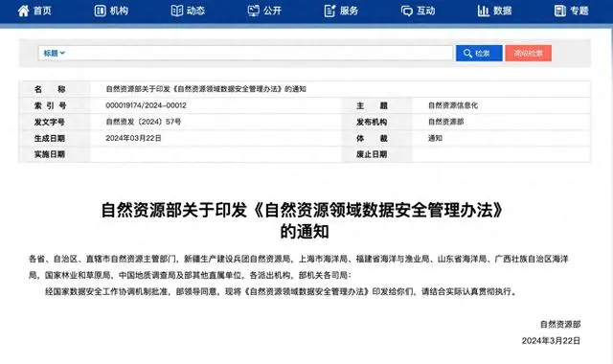
Task: Click the 专题 document icon
Action: click(x=559, y=11)
